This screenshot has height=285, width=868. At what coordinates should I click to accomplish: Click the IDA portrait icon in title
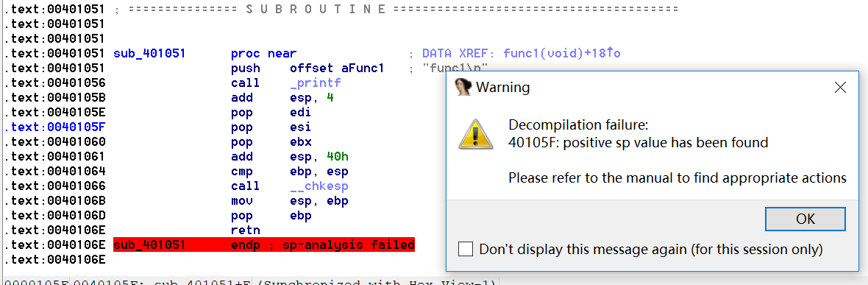pos(463,87)
